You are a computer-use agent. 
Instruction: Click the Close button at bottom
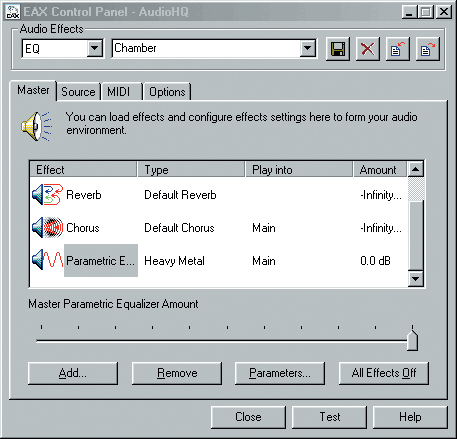248,417
